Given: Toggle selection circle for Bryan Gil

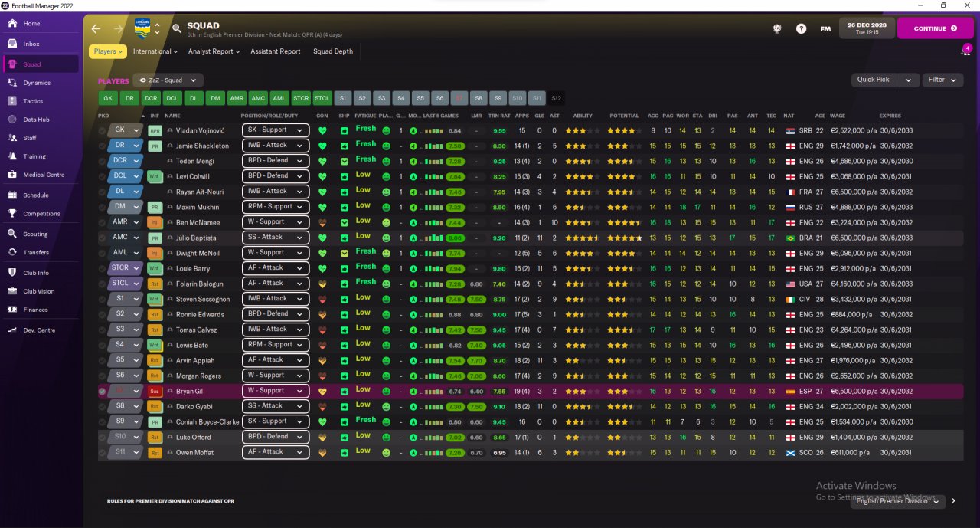Looking at the screenshot, I should pyautogui.click(x=102, y=391).
